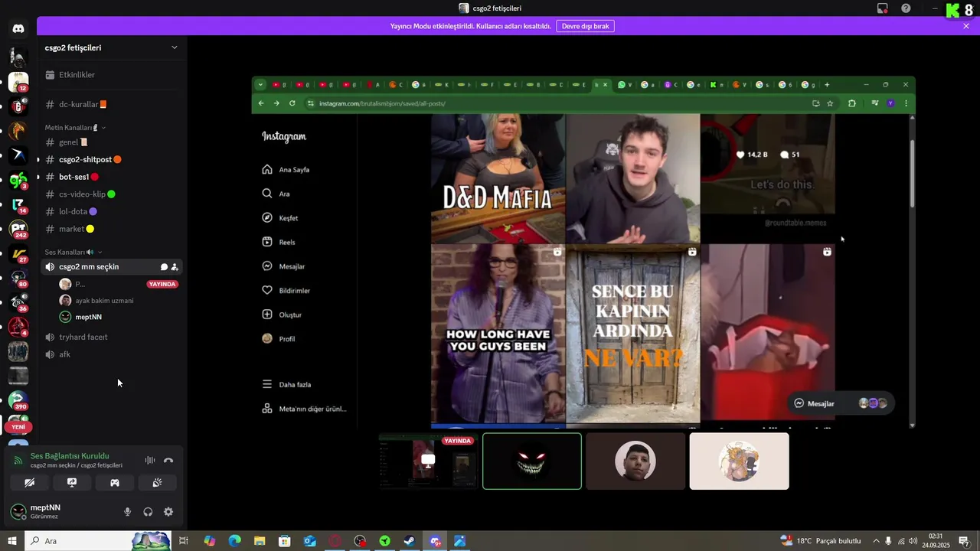980x551 pixels.
Task: Click Mesajlar in Instagram sidebar
Action: pyautogui.click(x=284, y=266)
